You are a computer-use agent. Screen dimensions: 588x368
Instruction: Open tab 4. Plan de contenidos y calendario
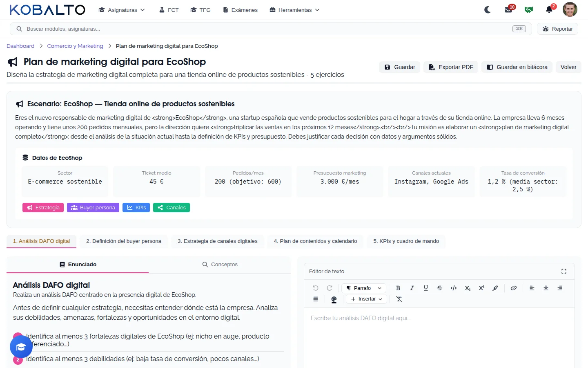coord(315,241)
